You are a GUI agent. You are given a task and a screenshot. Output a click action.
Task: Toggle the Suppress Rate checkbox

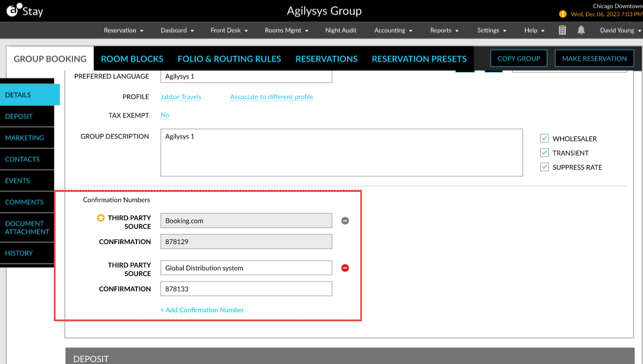[x=545, y=167]
